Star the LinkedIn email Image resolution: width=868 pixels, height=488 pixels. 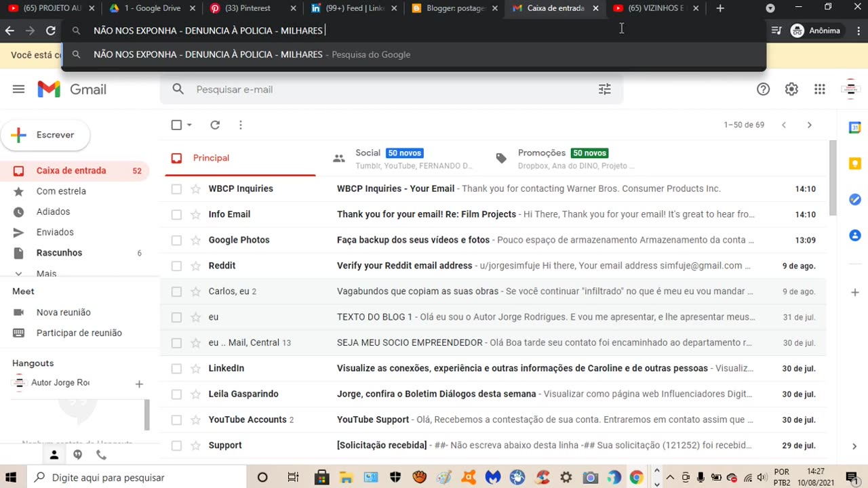click(195, 369)
